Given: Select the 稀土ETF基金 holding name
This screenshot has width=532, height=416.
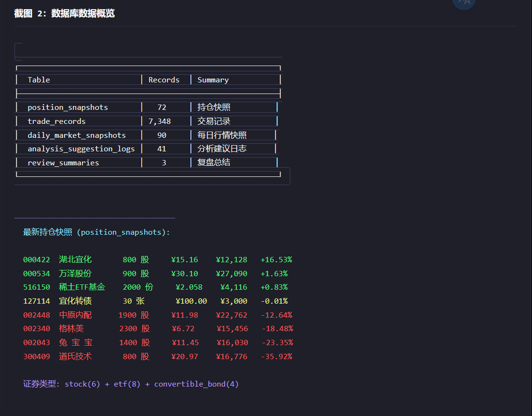Looking at the screenshot, I should [82, 287].
